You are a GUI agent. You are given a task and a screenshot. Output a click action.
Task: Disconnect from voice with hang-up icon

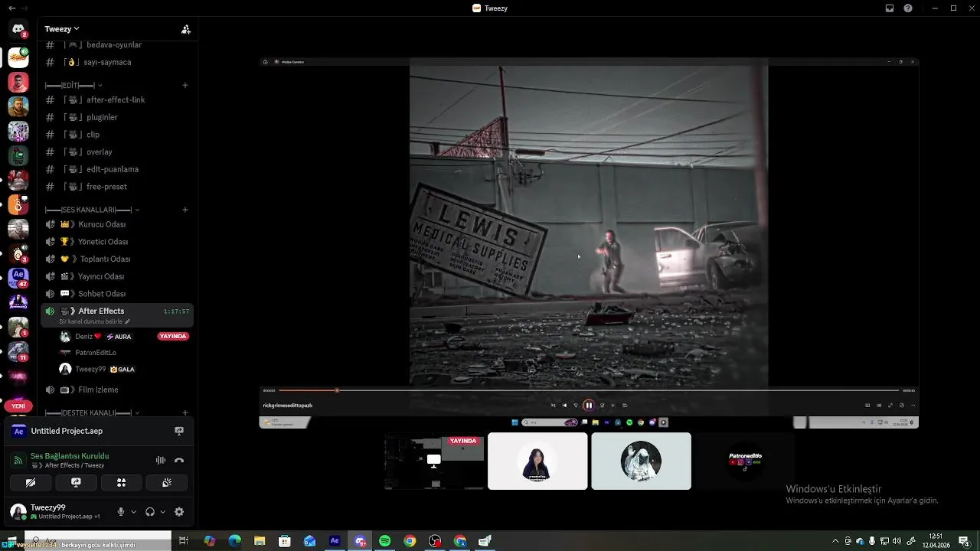point(179,461)
